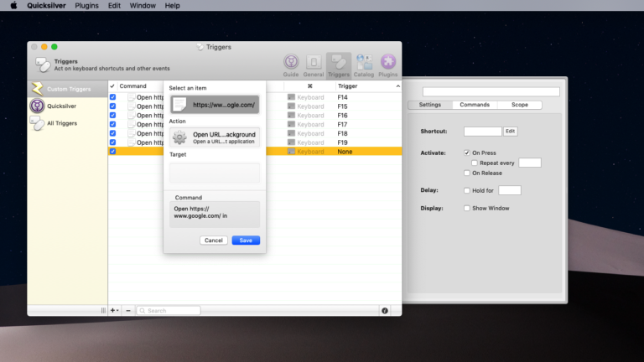Click the Edit button next to Shortcut

click(x=510, y=132)
